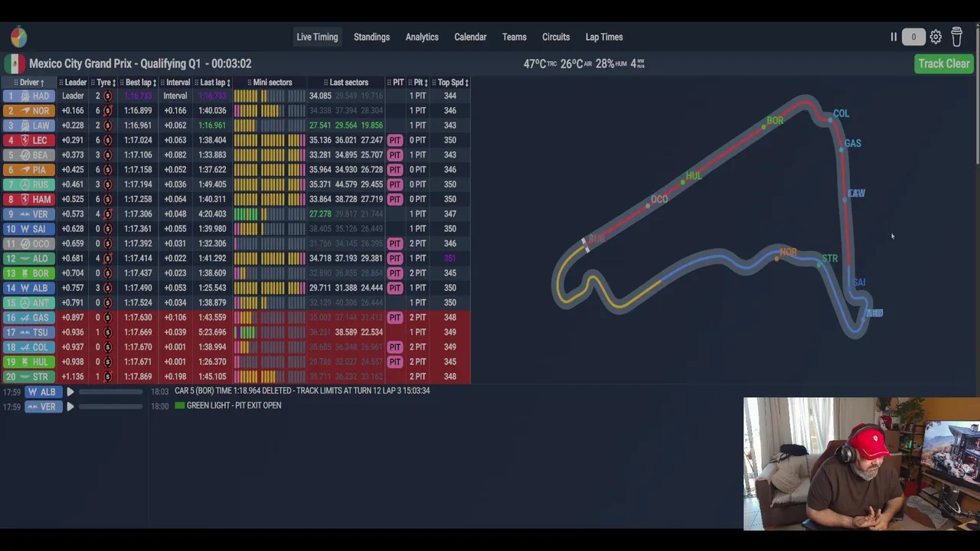
Task: Click the PIT badge in HUL row
Action: tap(395, 362)
